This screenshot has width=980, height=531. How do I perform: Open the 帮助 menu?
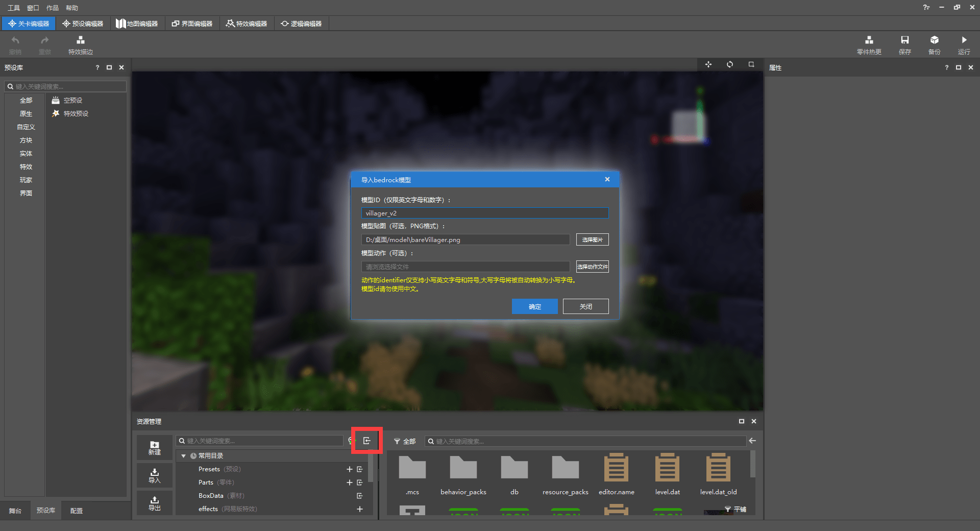(x=72, y=8)
